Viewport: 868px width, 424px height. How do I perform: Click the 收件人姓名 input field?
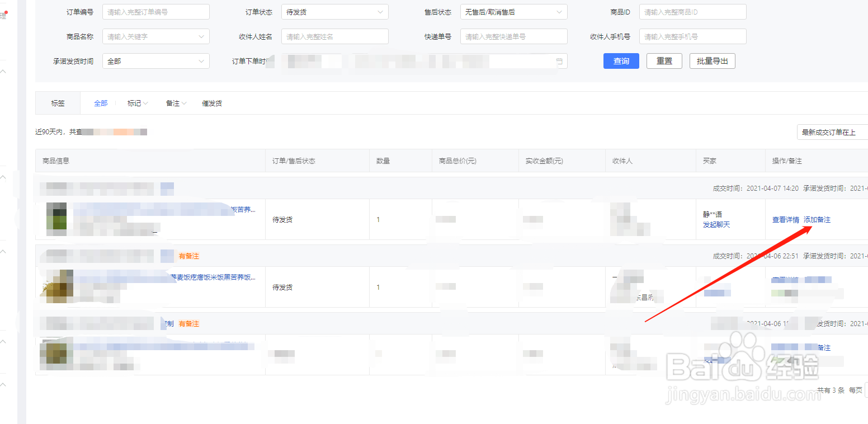[x=334, y=36]
